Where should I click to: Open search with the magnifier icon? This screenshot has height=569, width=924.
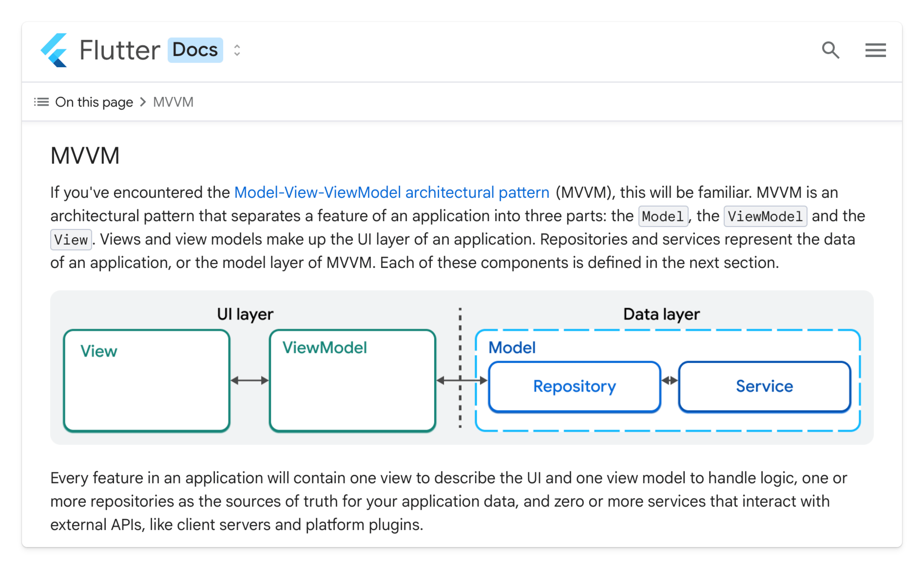830,50
